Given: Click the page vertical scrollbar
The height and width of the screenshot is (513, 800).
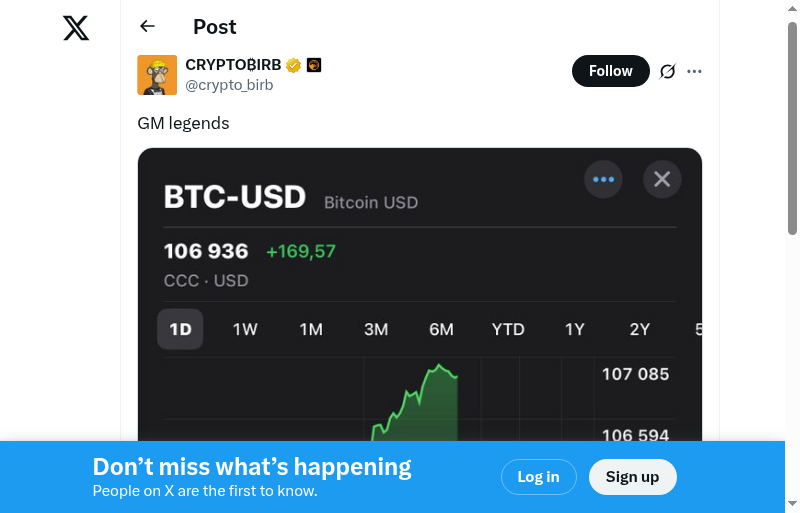Looking at the screenshot, I should tap(792, 130).
